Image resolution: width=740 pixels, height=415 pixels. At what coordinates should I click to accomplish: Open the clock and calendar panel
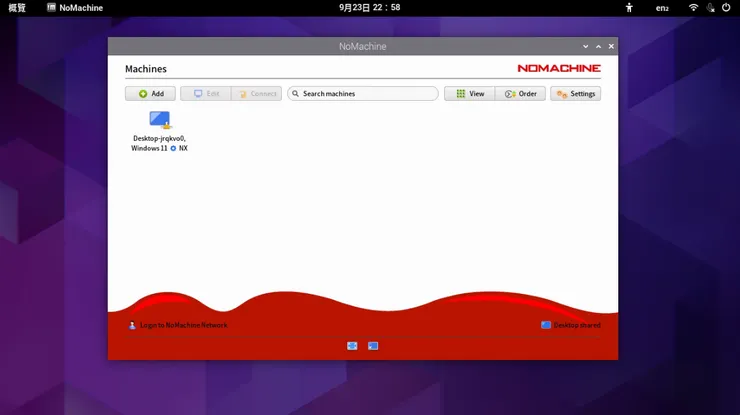pyautogui.click(x=370, y=8)
